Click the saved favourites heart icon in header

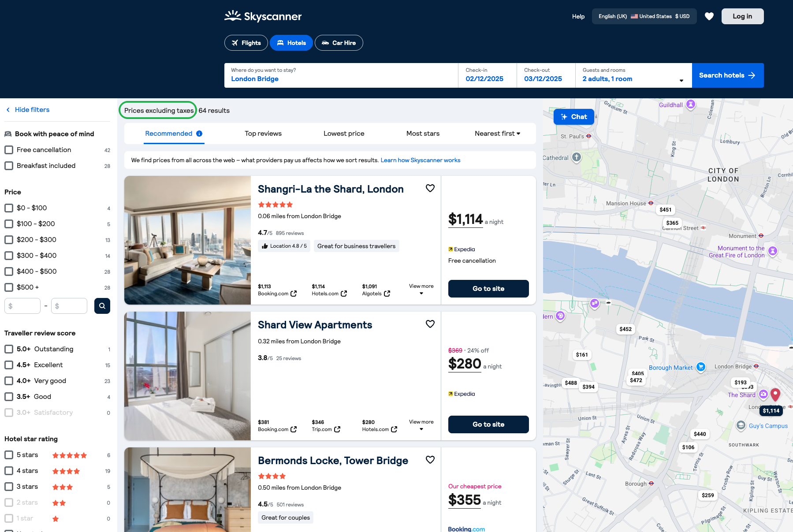pos(709,16)
